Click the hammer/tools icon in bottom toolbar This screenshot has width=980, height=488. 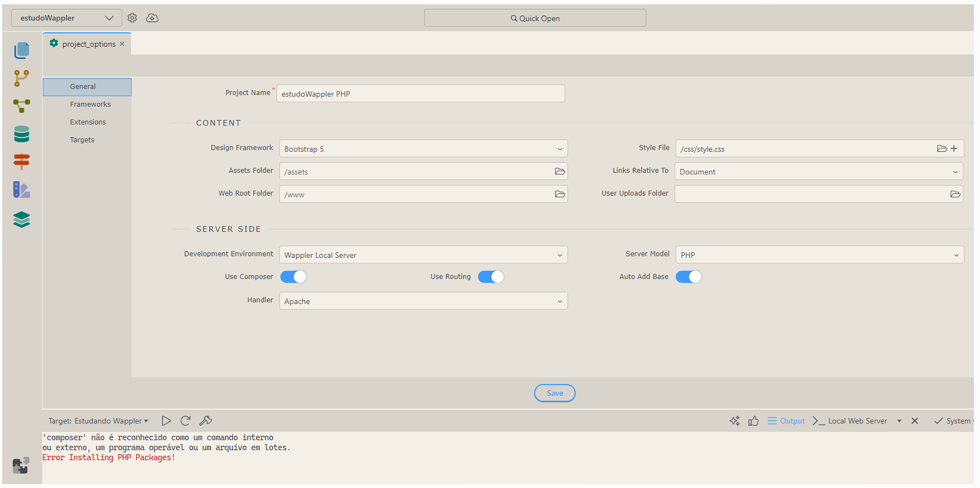pyautogui.click(x=205, y=421)
